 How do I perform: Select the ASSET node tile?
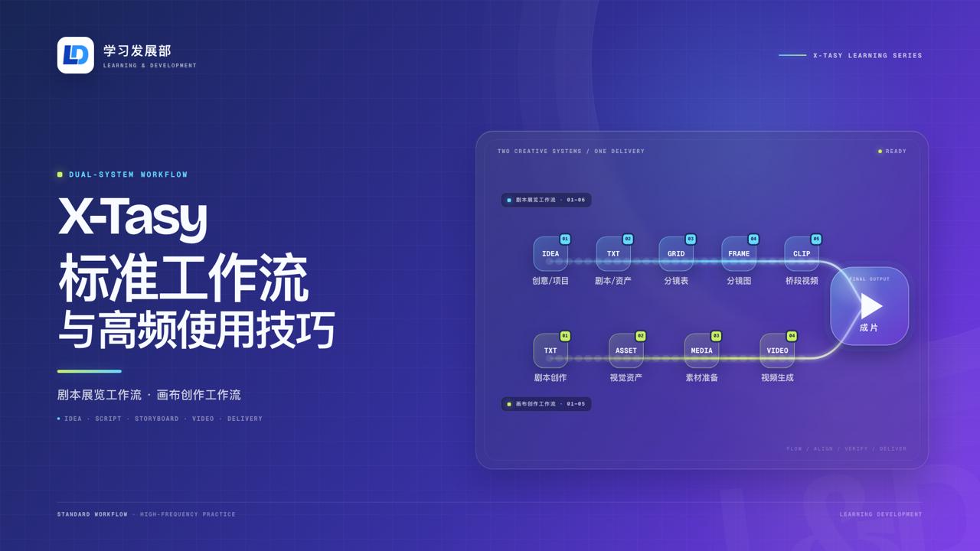point(626,350)
